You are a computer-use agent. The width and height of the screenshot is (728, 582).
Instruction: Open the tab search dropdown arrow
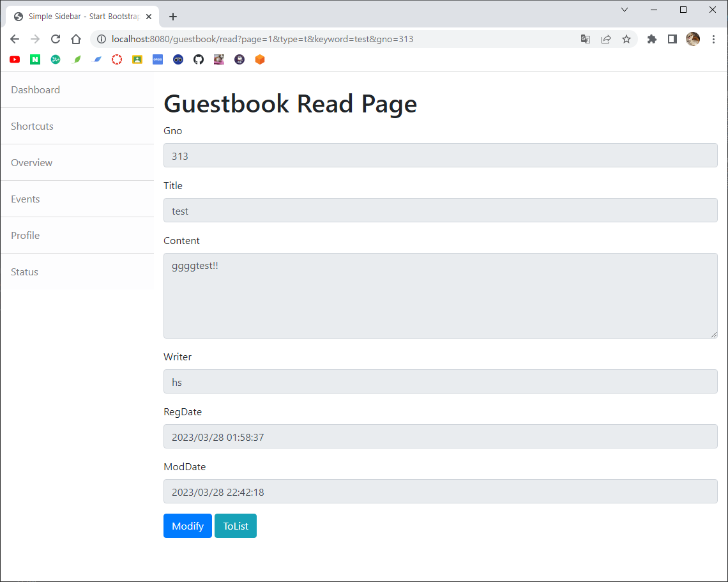tap(625, 10)
